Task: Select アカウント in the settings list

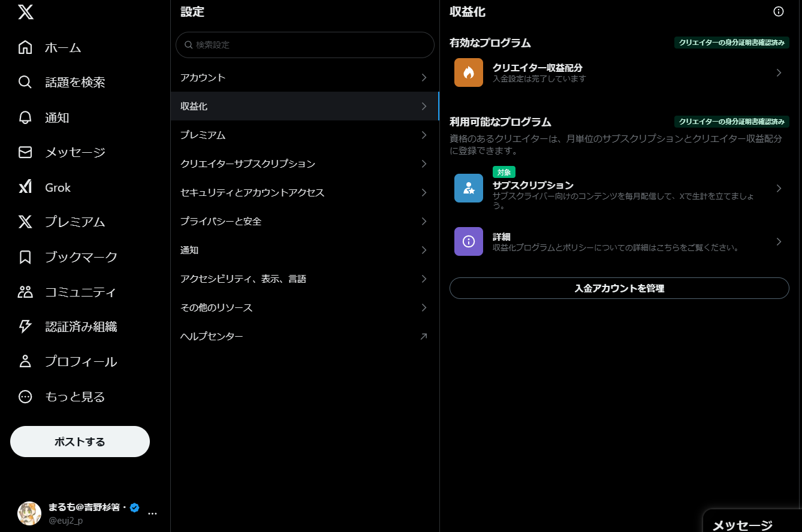Action: click(304, 77)
